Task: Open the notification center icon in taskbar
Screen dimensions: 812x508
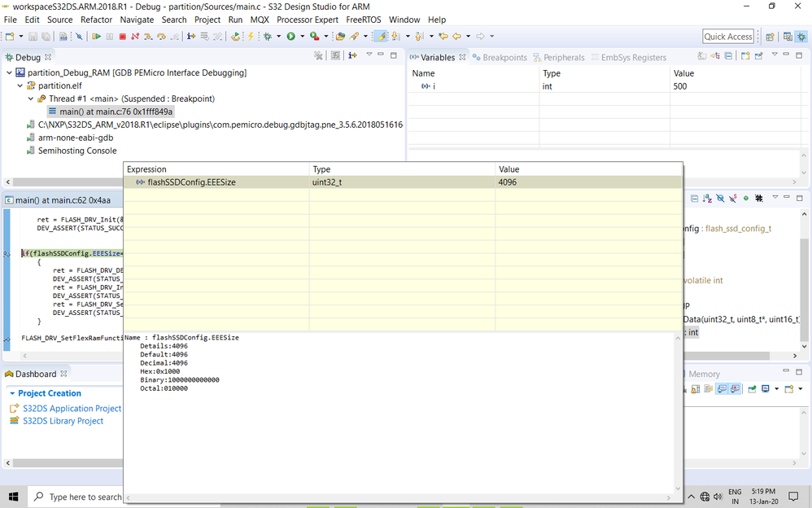Action: click(x=792, y=497)
